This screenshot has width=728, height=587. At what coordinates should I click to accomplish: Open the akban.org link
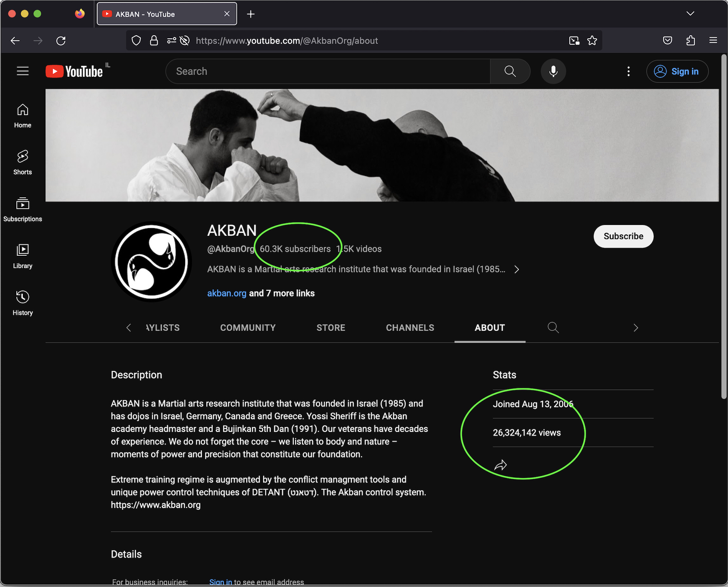[227, 293]
